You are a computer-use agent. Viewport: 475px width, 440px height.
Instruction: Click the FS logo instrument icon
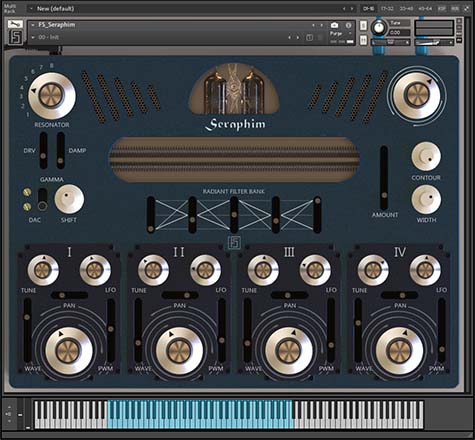click(x=15, y=36)
